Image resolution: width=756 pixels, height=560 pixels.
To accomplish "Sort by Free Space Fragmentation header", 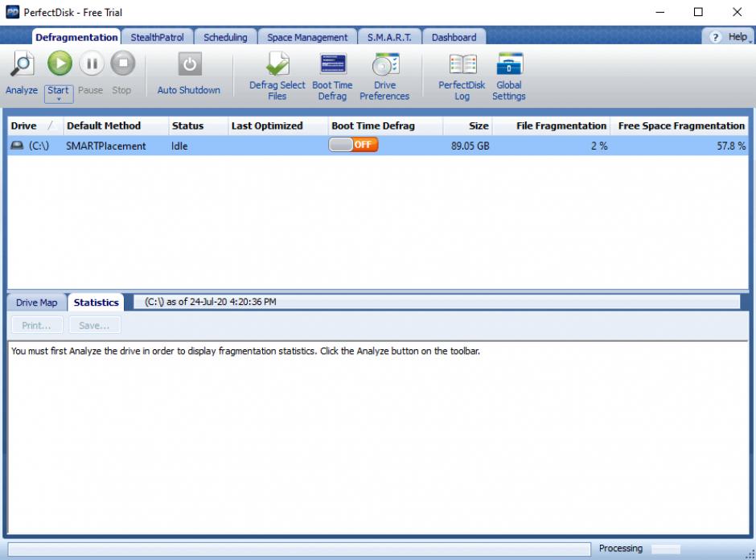I will point(680,126).
